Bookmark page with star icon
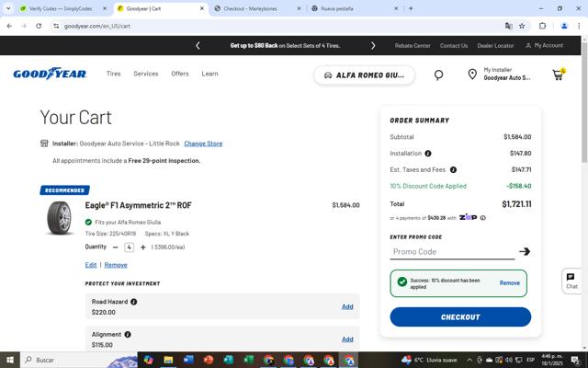Image resolution: width=588 pixels, height=368 pixels. click(522, 26)
